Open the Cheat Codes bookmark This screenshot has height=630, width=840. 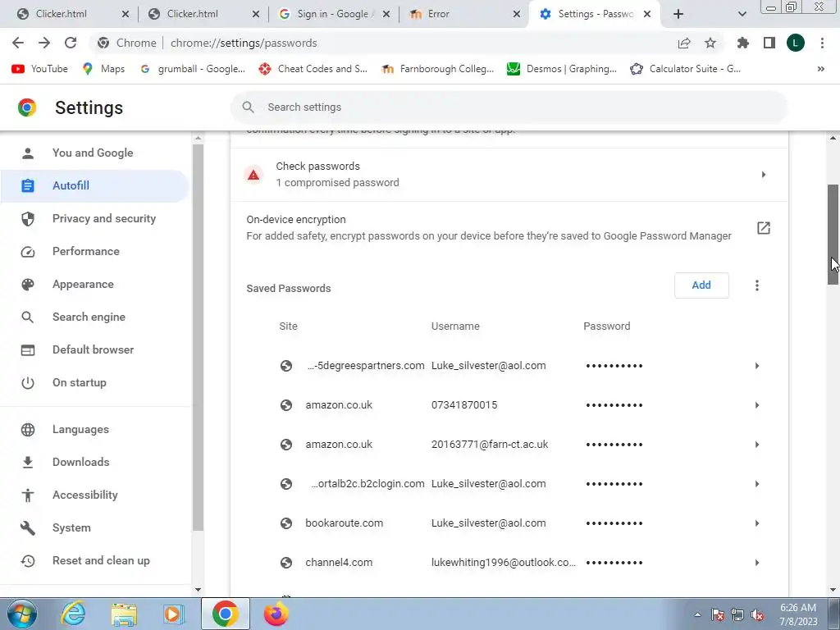click(313, 69)
